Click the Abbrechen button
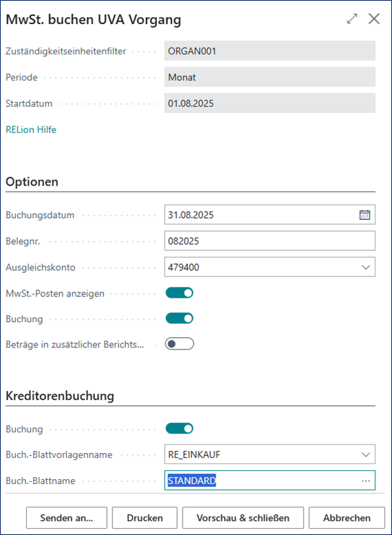 [x=347, y=518]
